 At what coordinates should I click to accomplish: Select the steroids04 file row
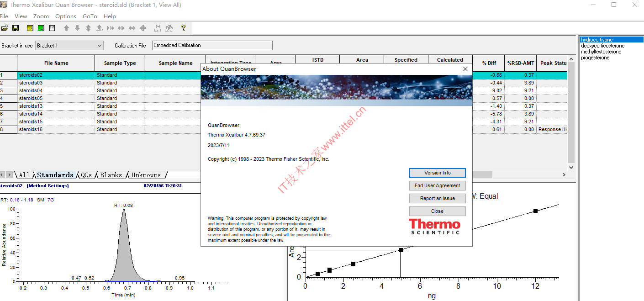coord(56,90)
